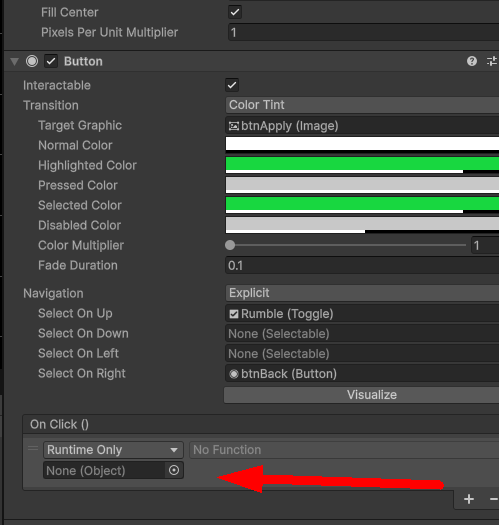Click the Select On Left label
The width and height of the screenshot is (499, 525).
[78, 354]
